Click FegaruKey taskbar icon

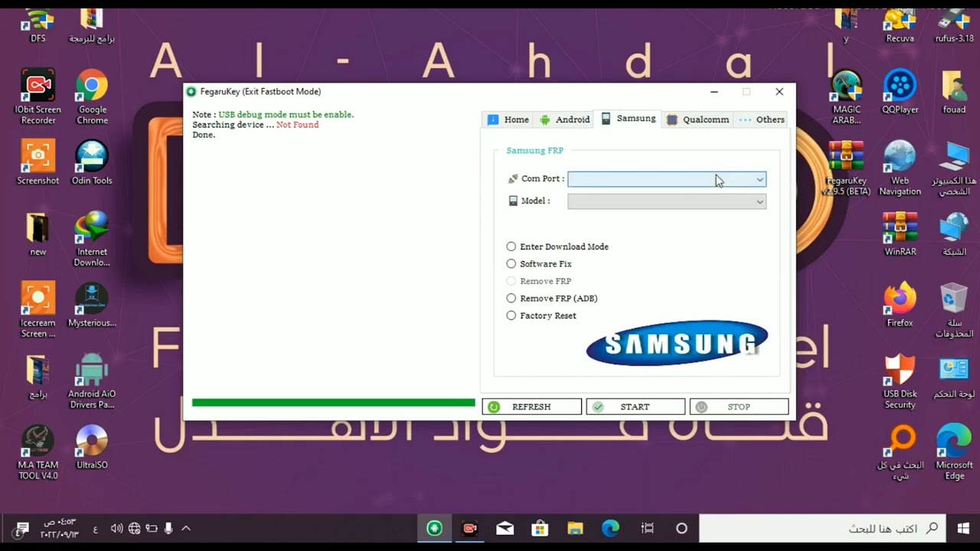pyautogui.click(x=435, y=528)
